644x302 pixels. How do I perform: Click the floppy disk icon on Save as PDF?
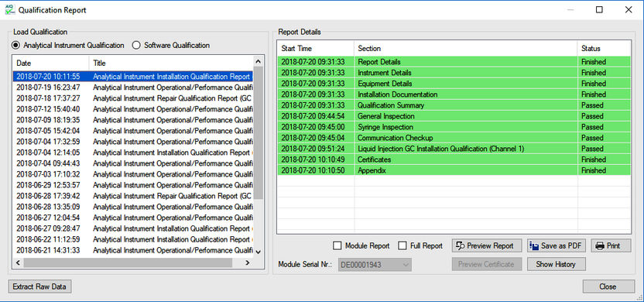pyautogui.click(x=534, y=245)
